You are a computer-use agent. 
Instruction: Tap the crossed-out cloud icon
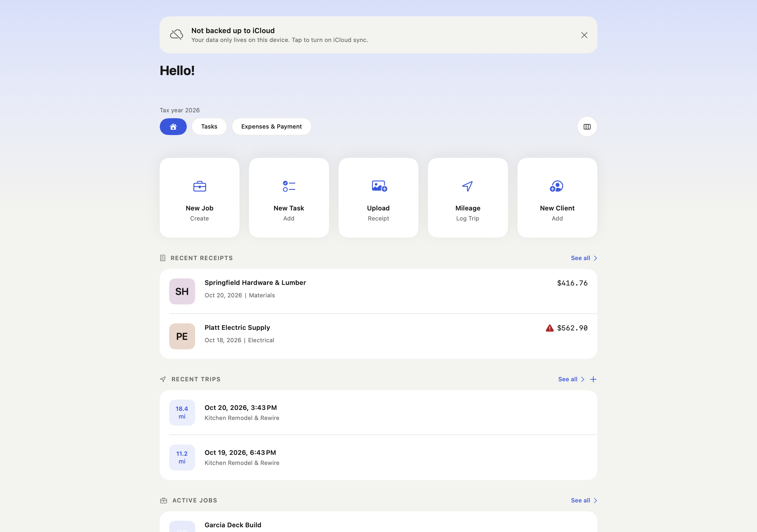177,35
